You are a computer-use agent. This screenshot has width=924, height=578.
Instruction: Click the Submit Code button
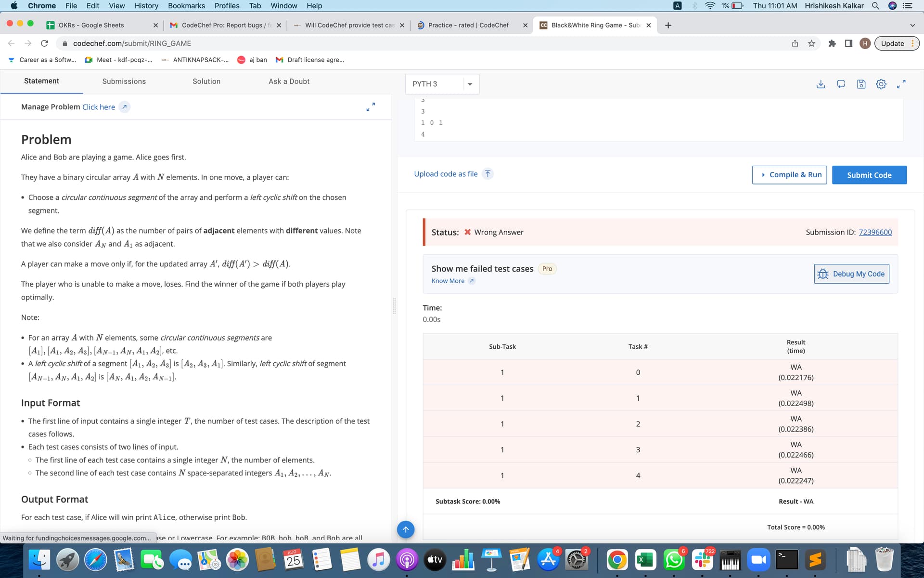[869, 175]
